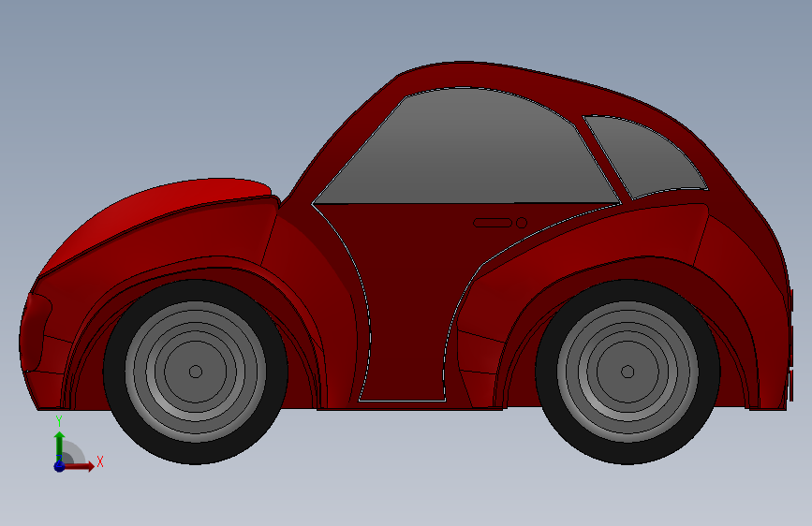Click the oblong door handle

(x=493, y=223)
